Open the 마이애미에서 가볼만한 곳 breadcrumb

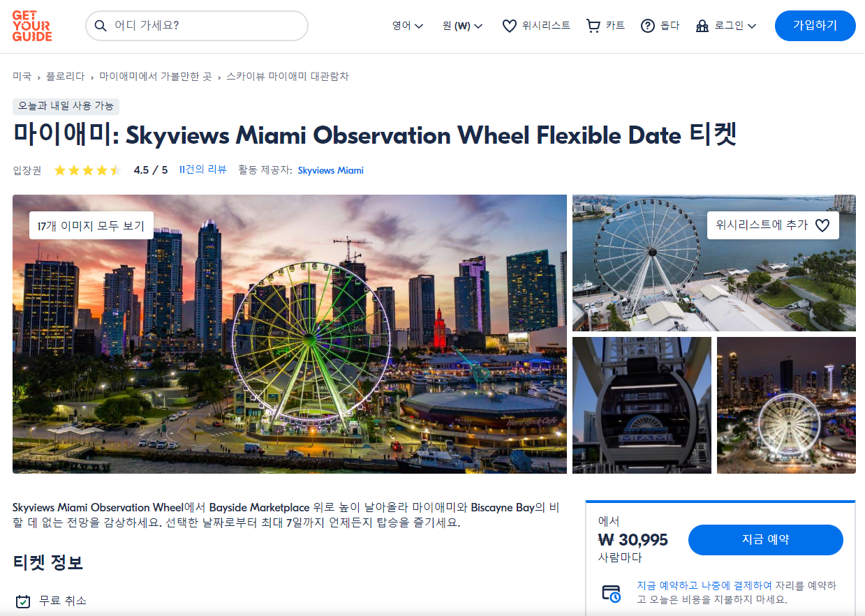tap(156, 76)
